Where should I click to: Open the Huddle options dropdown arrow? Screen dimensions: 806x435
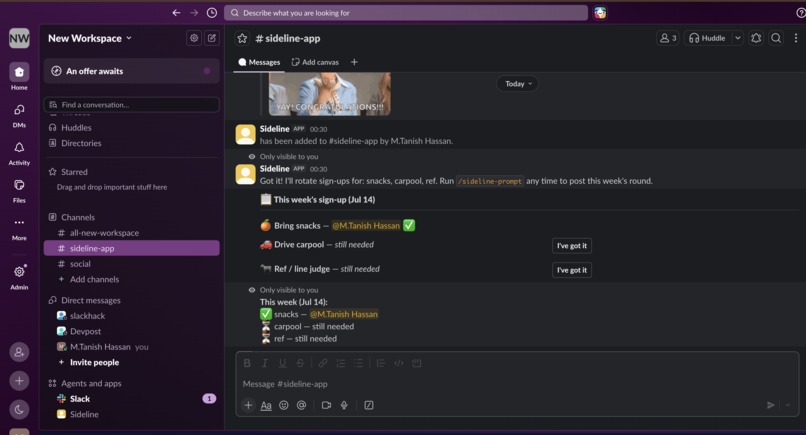click(738, 38)
